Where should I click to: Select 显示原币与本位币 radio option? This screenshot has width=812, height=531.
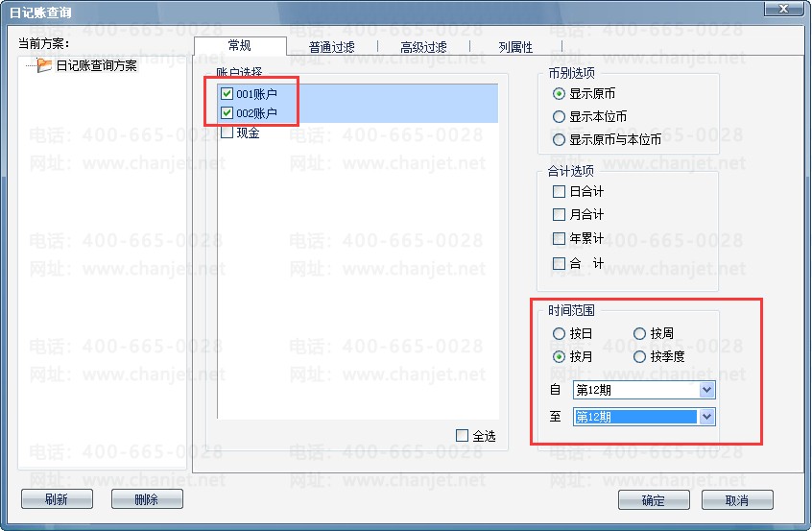click(x=559, y=139)
